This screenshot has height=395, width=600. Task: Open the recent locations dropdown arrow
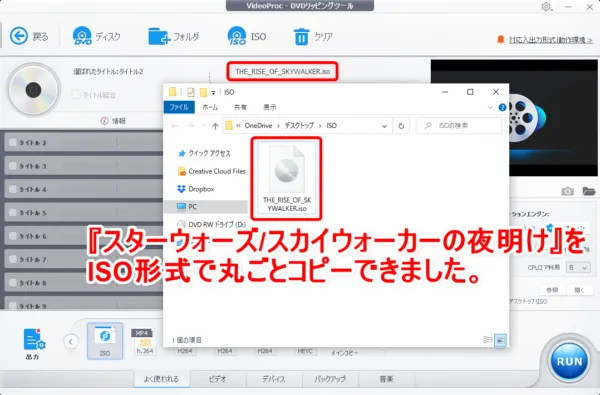[x=204, y=126]
